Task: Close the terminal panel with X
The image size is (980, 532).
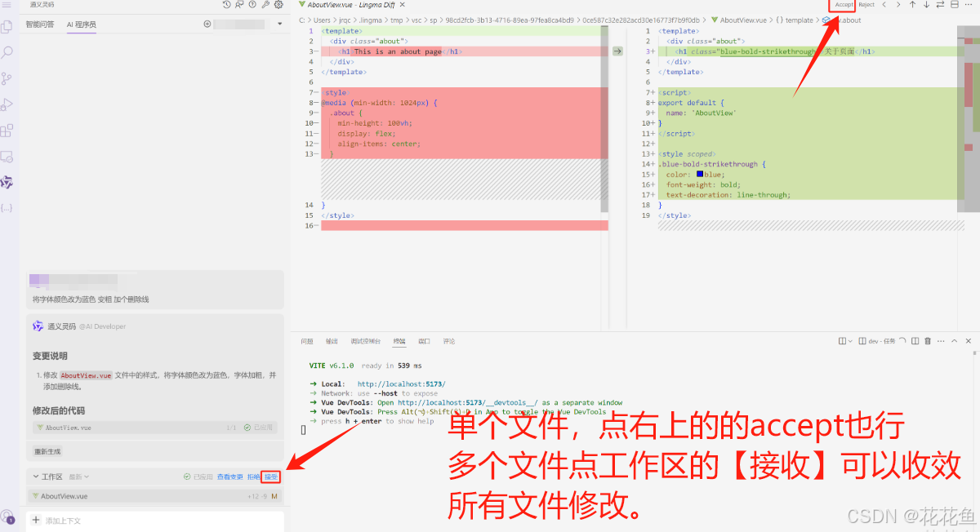Action: click(969, 341)
